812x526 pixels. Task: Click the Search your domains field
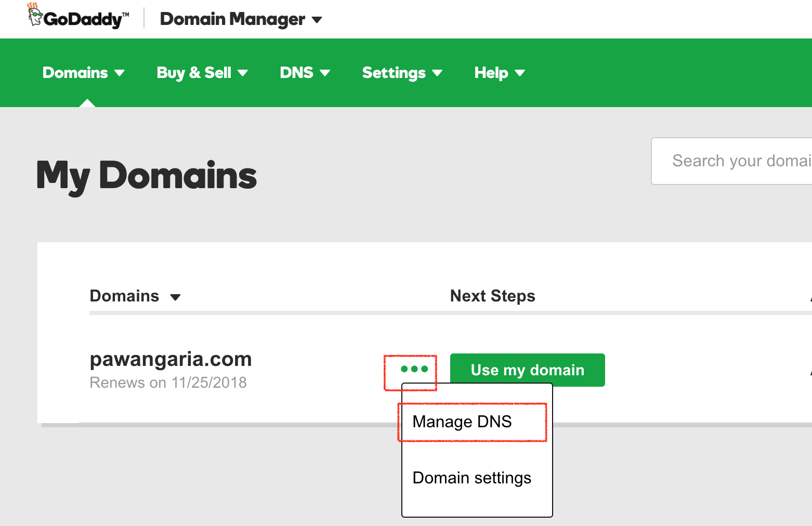click(732, 161)
